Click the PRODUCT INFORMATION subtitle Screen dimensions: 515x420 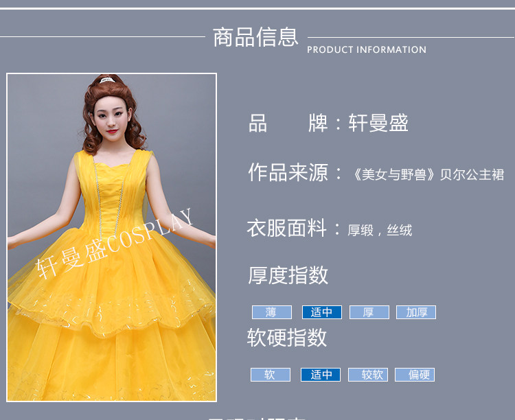pyautogui.click(x=367, y=49)
